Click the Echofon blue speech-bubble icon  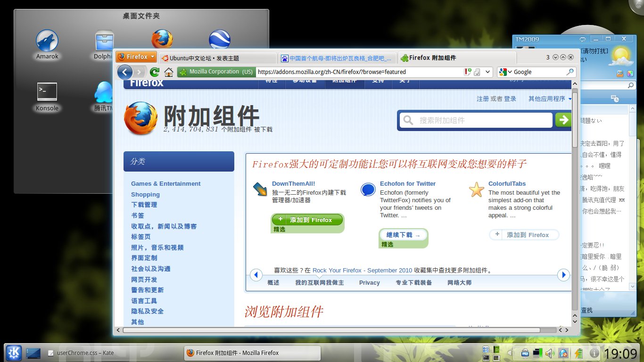(x=368, y=189)
